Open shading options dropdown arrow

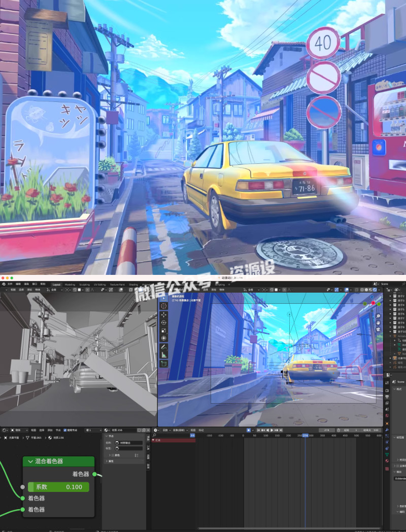379,290
